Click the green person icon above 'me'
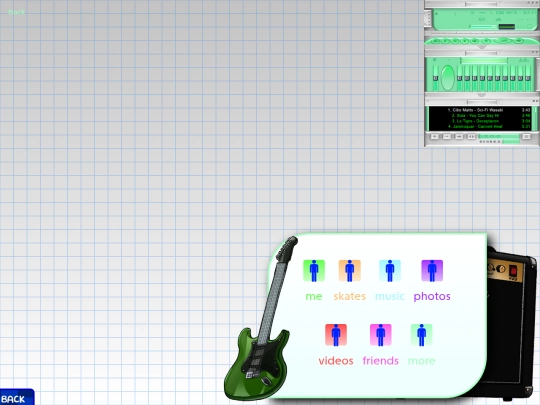 (x=314, y=271)
